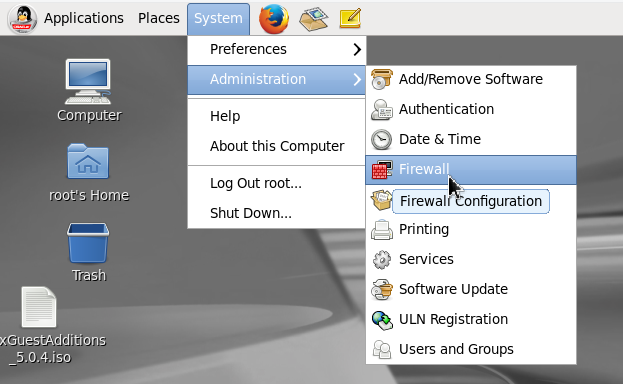Click the Services gear icon
The image size is (623, 384).
381,260
